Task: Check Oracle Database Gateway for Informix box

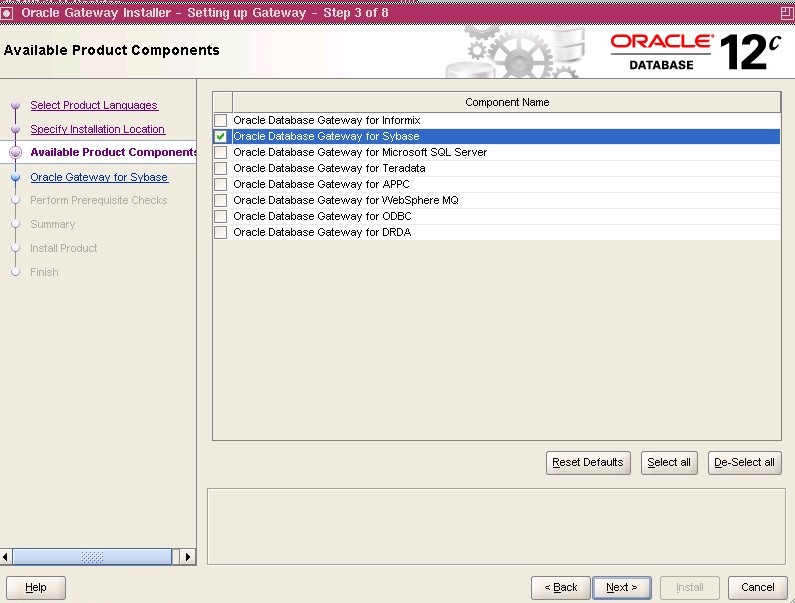Action: (221, 120)
